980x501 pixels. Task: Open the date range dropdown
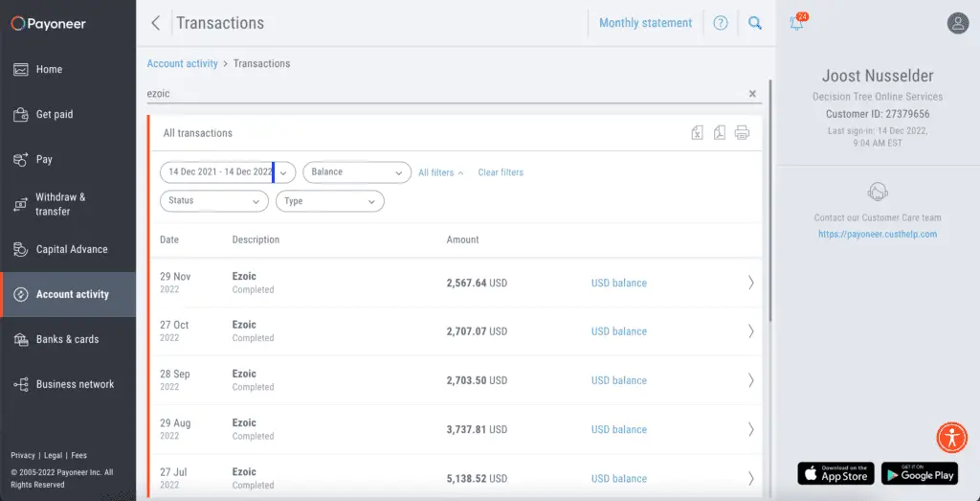(x=228, y=172)
